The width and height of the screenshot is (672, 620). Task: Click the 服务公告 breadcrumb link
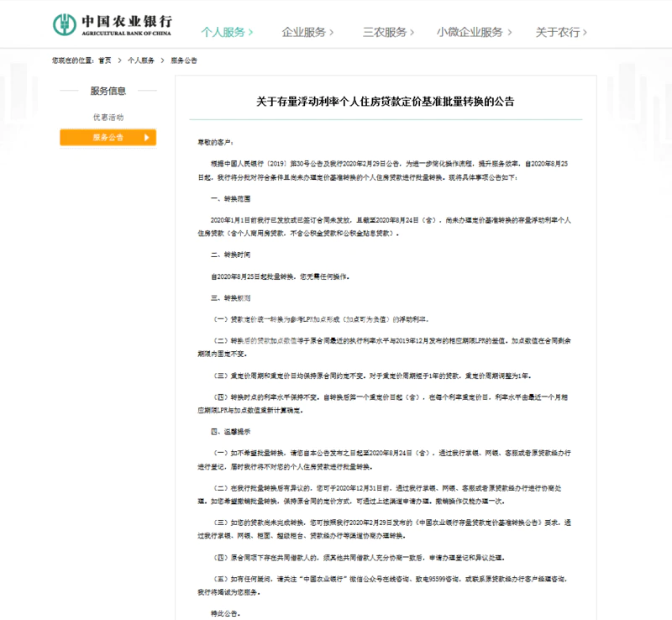pos(184,60)
